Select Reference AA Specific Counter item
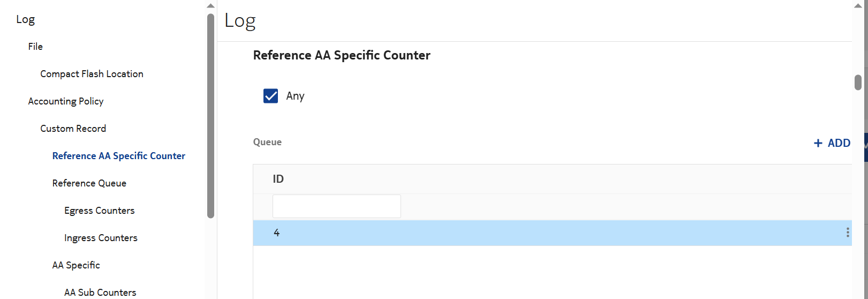The image size is (868, 299). point(119,156)
